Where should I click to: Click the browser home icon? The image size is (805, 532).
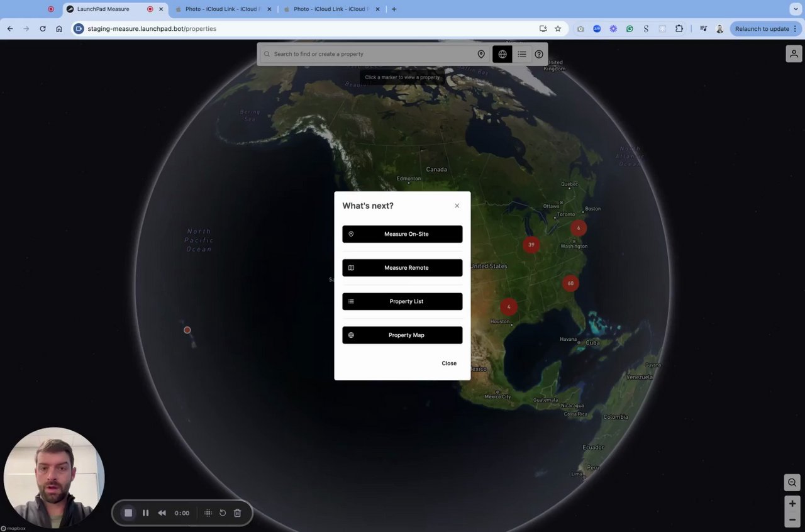click(59, 29)
